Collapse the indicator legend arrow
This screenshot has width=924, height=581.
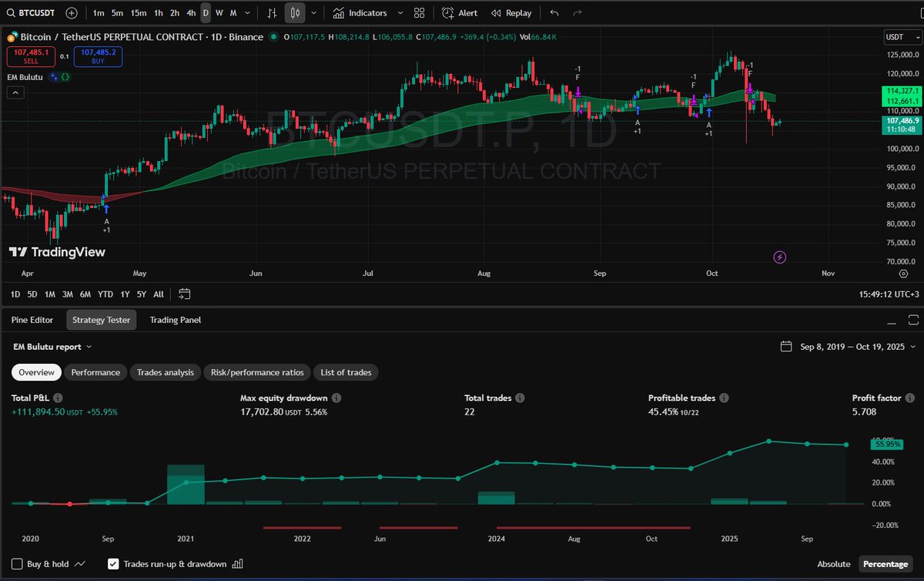tap(15, 92)
